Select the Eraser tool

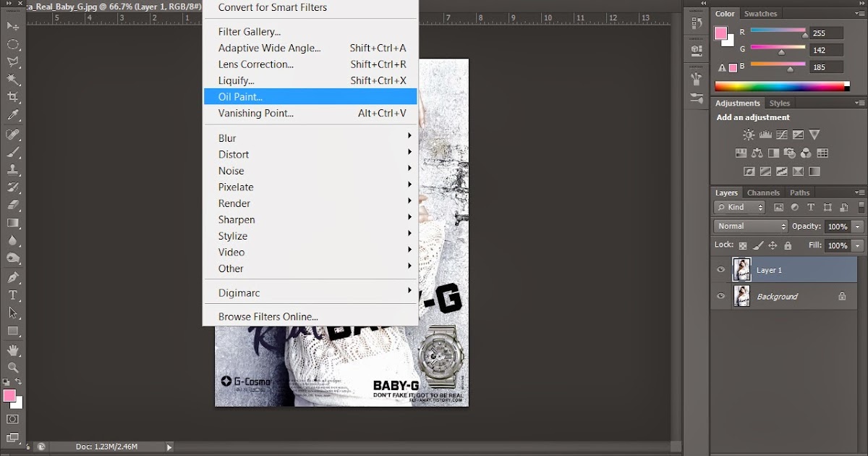[x=13, y=206]
